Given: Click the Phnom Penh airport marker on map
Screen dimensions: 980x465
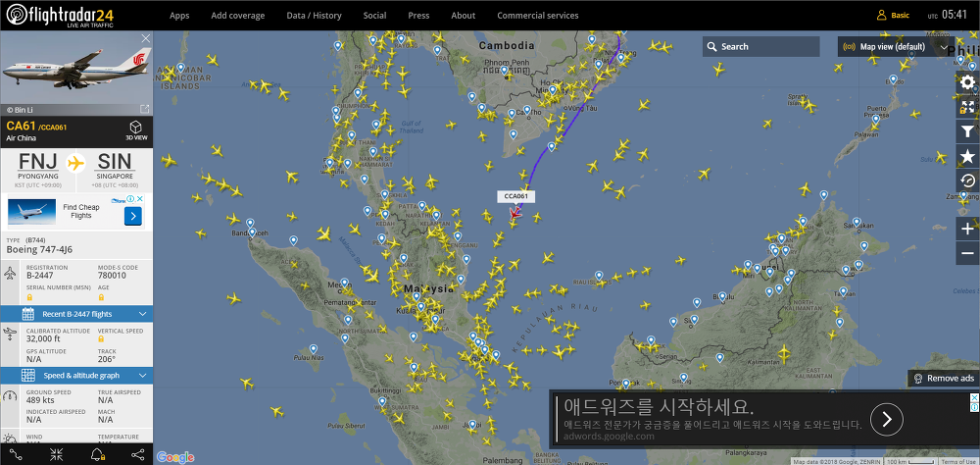Looking at the screenshot, I should (x=505, y=71).
